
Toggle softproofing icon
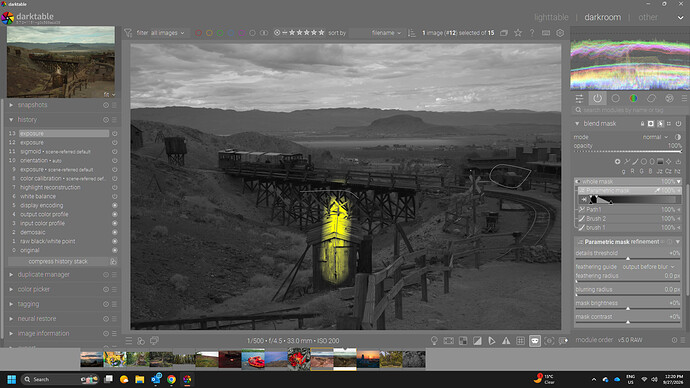coord(492,340)
